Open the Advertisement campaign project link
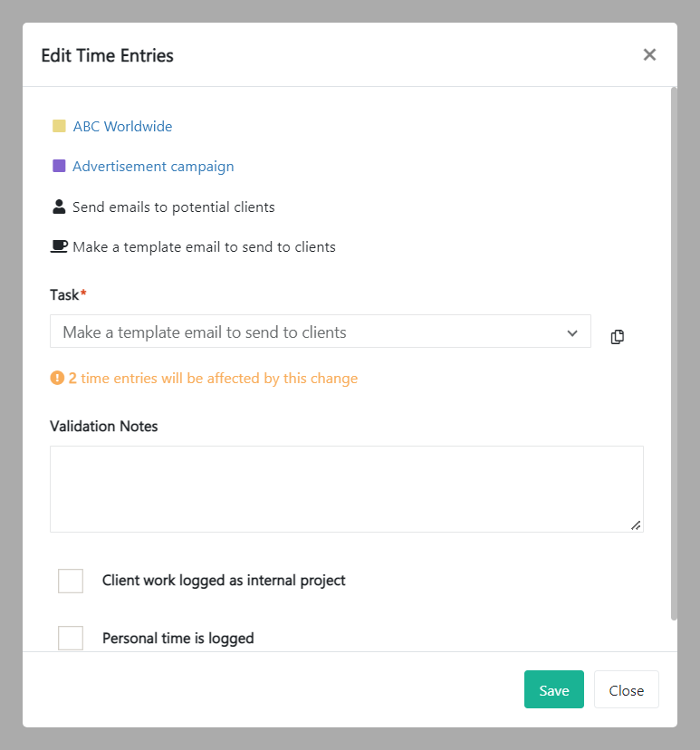 point(153,167)
